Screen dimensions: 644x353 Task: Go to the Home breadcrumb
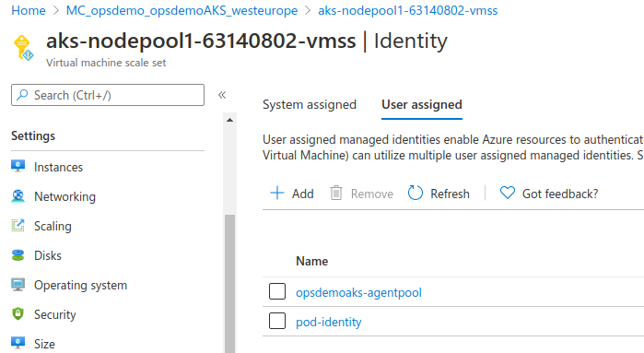pyautogui.click(x=29, y=10)
